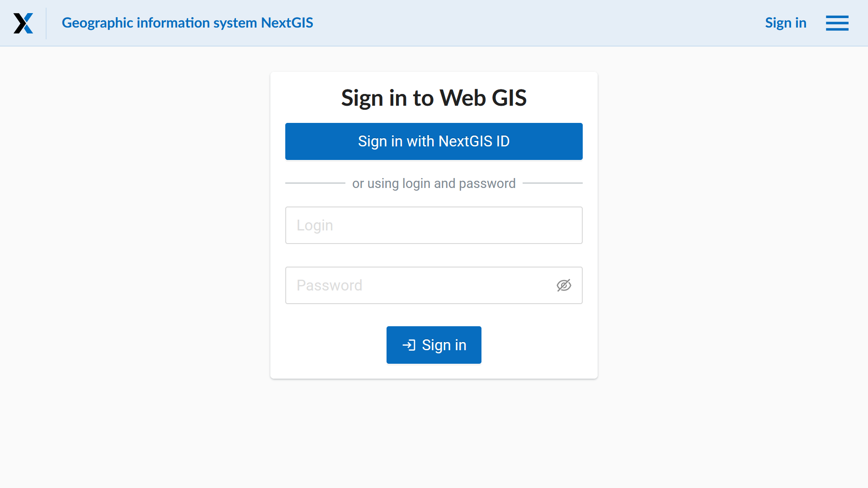Click the brand logo in the header
The height and width of the screenshot is (488, 868).
click(23, 23)
